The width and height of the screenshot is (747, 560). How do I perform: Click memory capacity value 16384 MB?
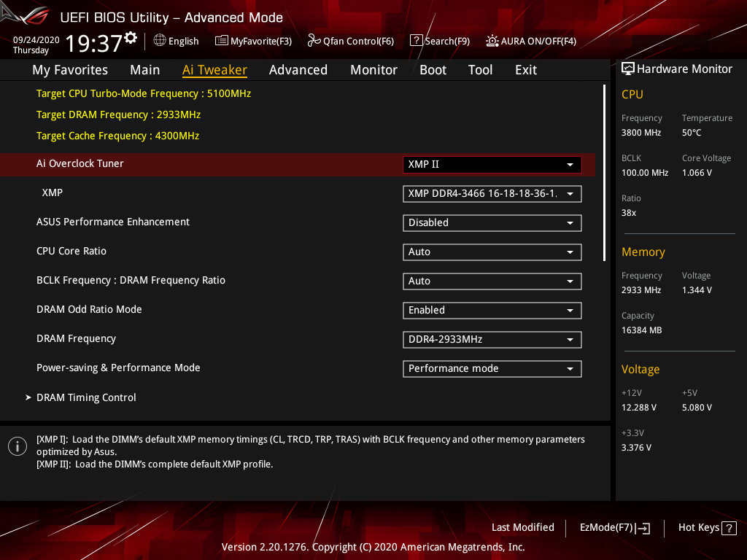pyautogui.click(x=641, y=330)
